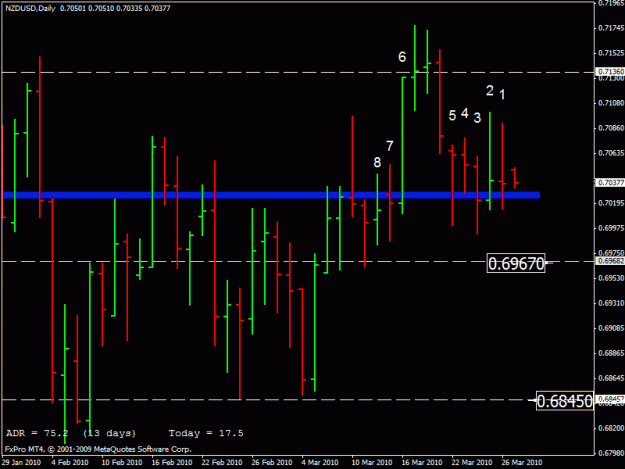Screen dimensions: 625x469
Task: Click the 26 Mar 2010 date label
Action: pyautogui.click(x=522, y=462)
